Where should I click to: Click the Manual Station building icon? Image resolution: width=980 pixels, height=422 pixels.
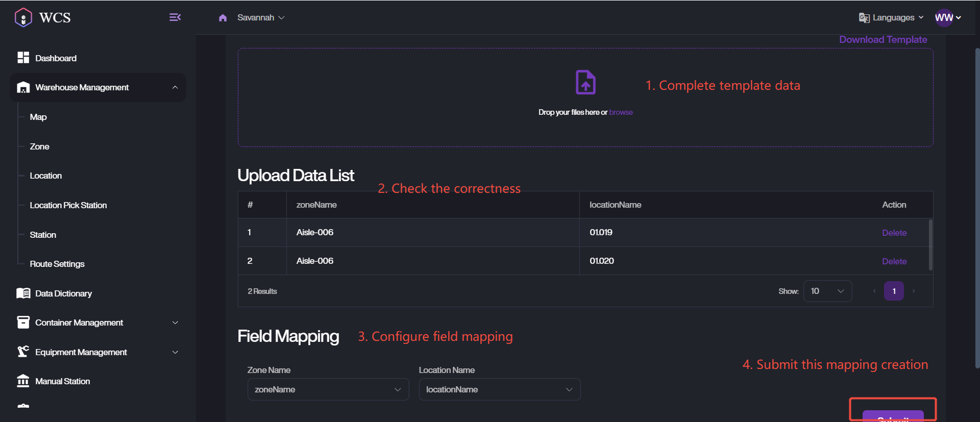(x=23, y=381)
